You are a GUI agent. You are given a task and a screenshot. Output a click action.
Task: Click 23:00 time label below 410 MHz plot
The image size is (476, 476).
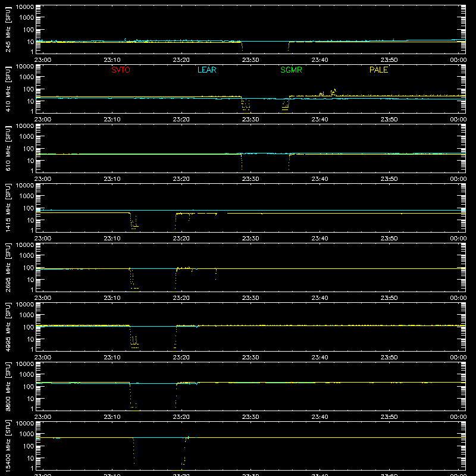(42, 120)
